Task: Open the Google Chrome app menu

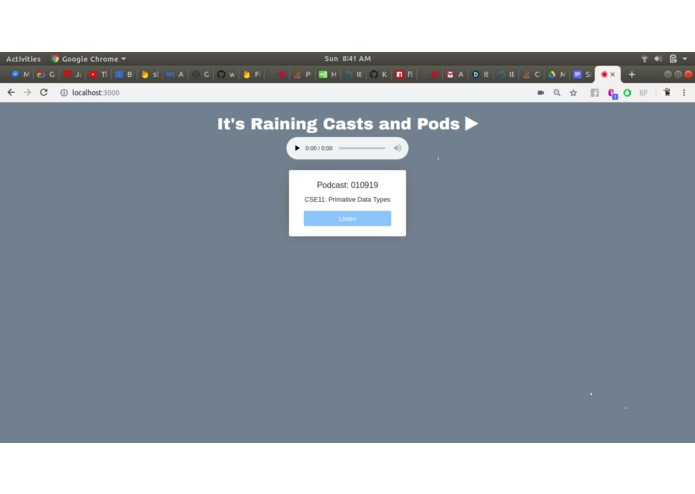Action: coord(89,58)
